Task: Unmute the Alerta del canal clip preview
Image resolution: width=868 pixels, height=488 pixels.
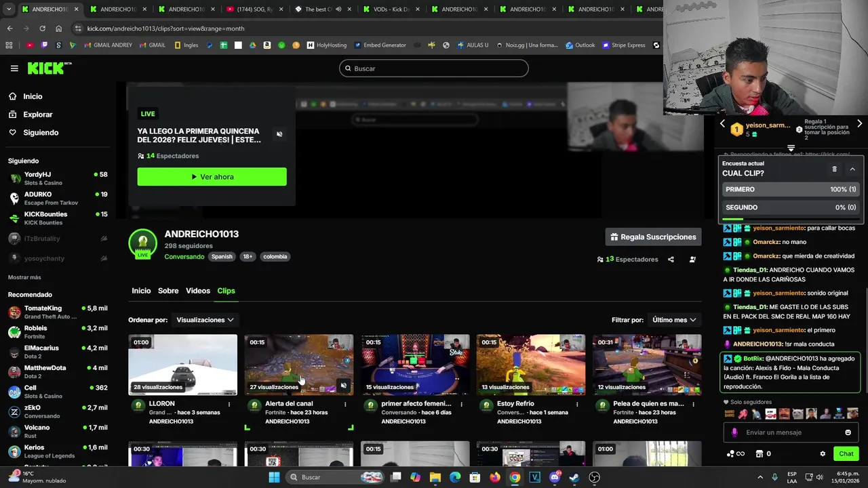Action: click(x=344, y=386)
